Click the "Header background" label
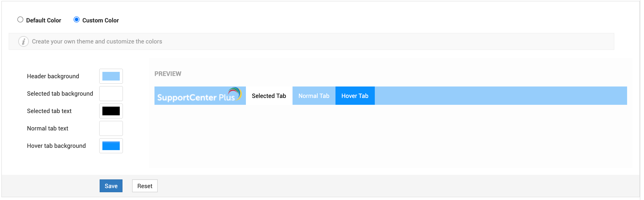 point(53,76)
